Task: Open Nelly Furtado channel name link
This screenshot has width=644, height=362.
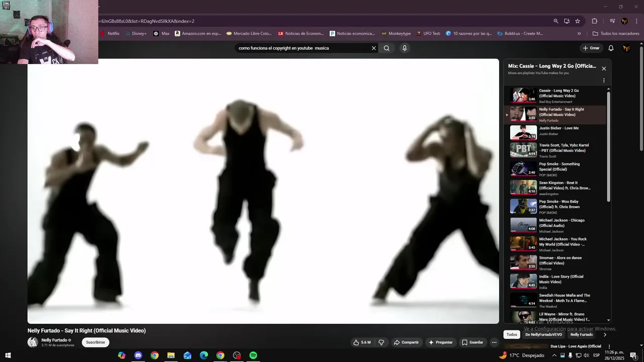Action: (x=54, y=340)
